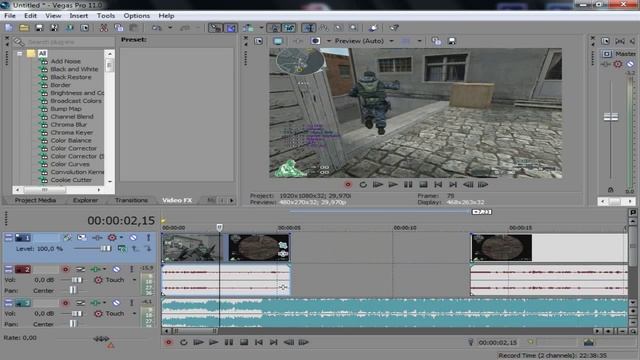Click timeline transport Play button
640x360 pixels.
213,342
